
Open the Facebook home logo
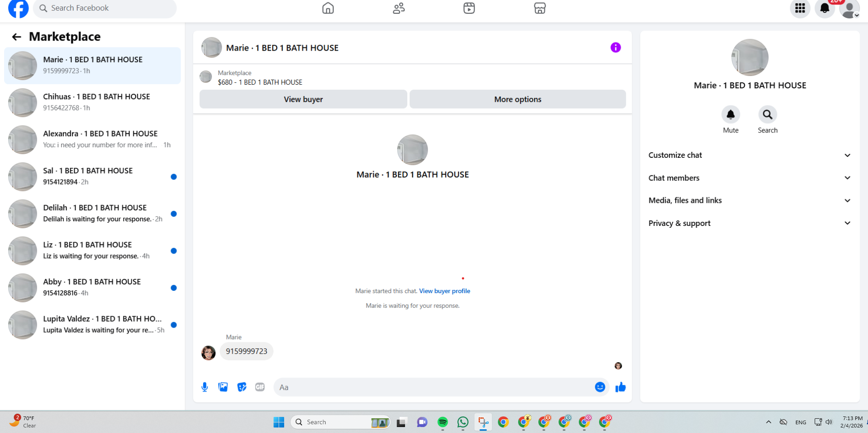click(x=18, y=8)
